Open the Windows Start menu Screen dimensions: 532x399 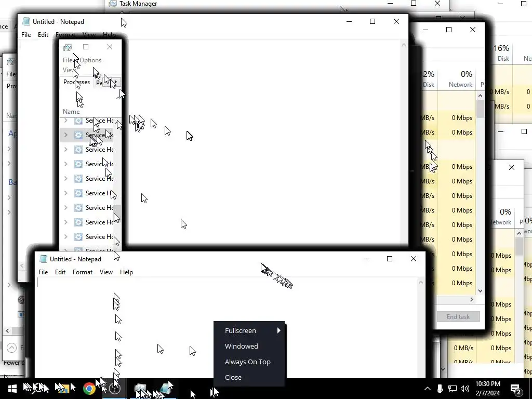pos(12,389)
